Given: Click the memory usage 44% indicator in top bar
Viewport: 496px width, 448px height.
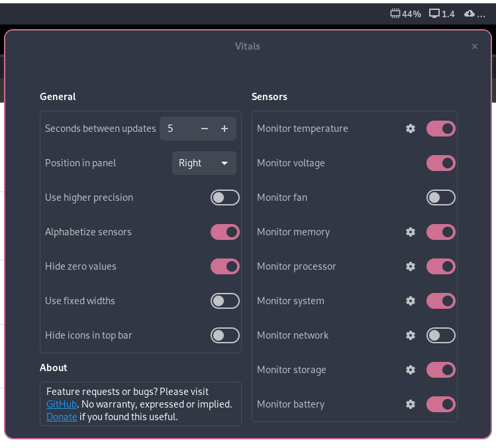Looking at the screenshot, I should (x=405, y=14).
